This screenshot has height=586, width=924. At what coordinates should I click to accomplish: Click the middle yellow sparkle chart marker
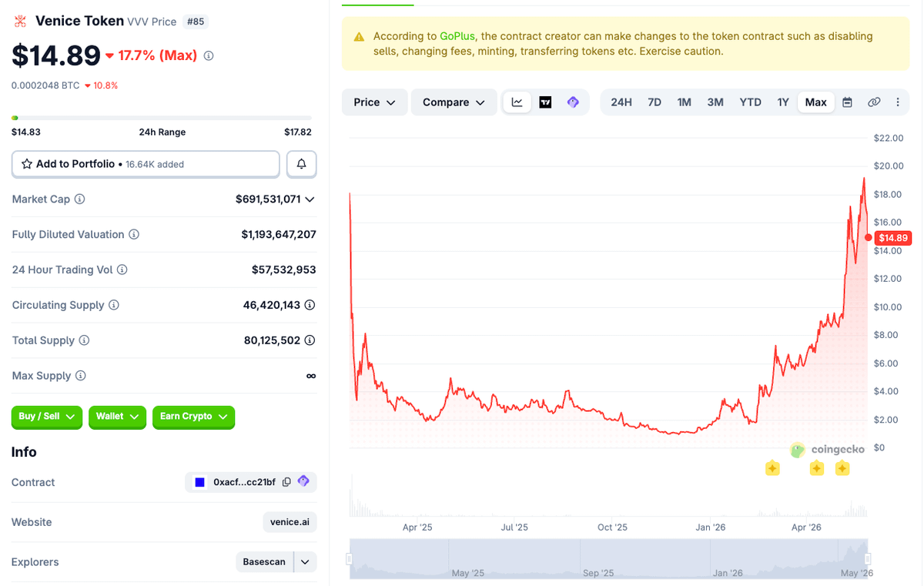(x=817, y=468)
